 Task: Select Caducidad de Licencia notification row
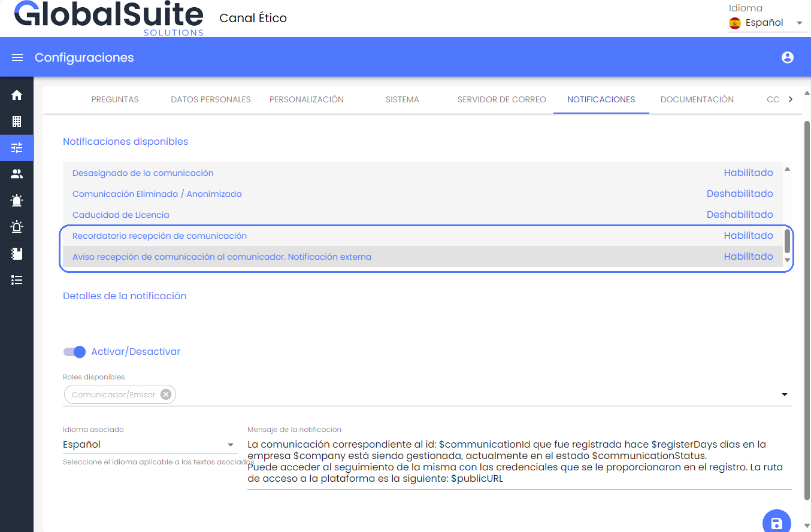(x=120, y=215)
